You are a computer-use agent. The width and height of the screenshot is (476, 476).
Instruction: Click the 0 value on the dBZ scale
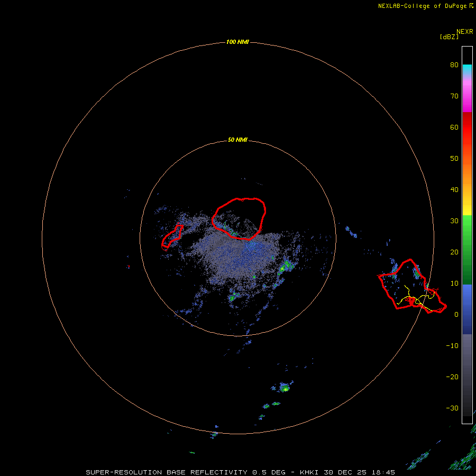coord(456,315)
